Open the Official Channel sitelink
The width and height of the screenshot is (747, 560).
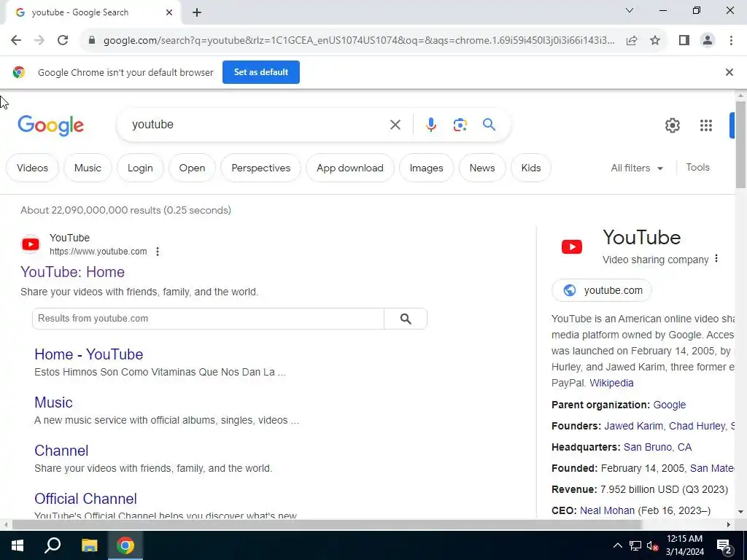point(86,499)
